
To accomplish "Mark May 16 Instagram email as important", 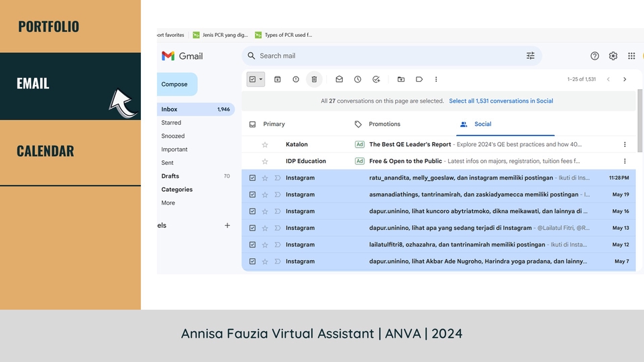I will click(x=278, y=211).
